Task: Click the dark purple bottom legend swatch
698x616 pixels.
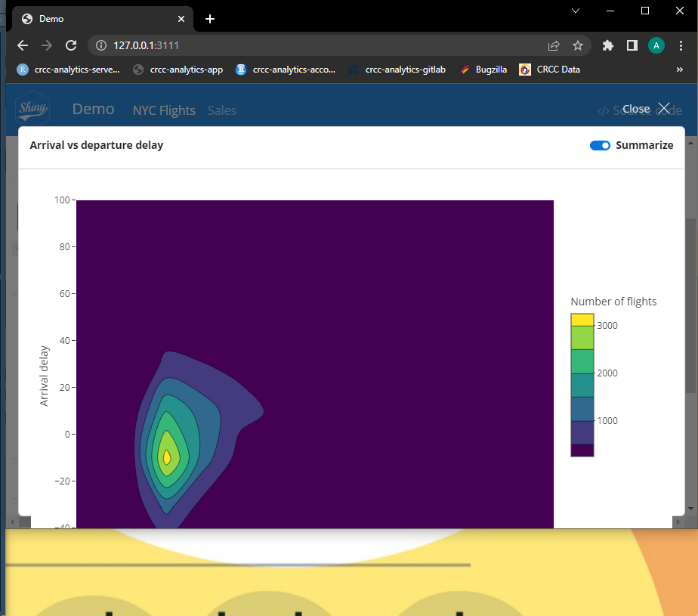Action: pos(582,450)
